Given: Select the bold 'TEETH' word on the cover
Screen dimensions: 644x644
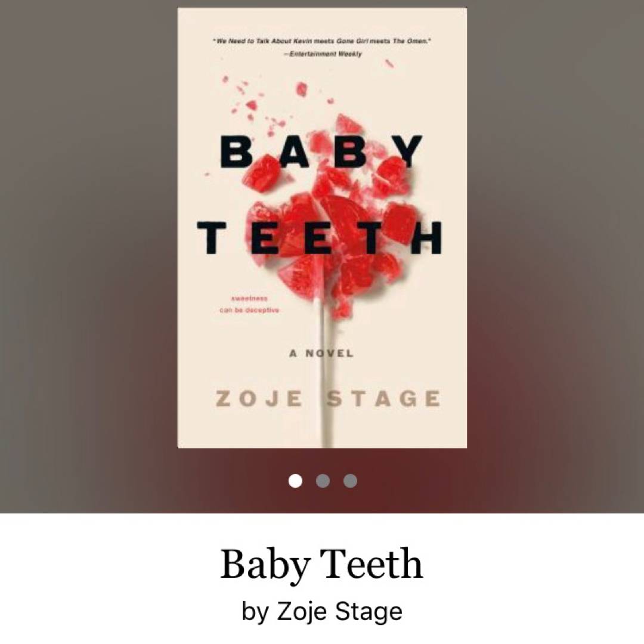Looking at the screenshot, I should pos(320,238).
